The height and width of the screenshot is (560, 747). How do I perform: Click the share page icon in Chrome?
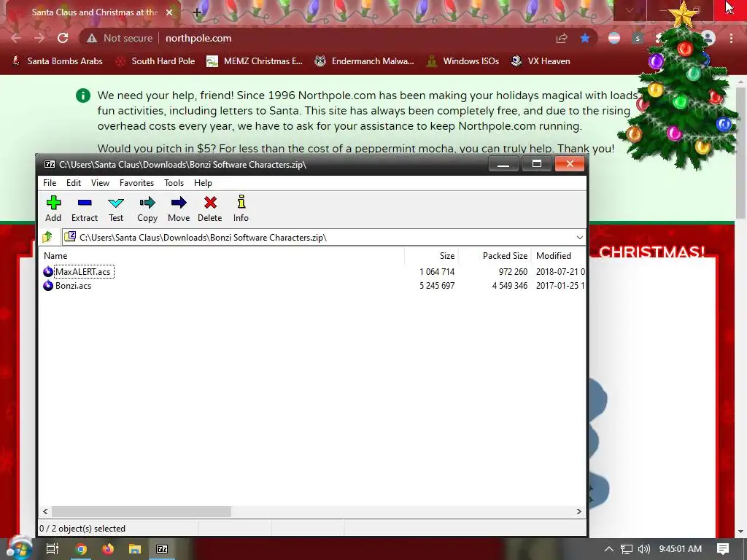[562, 38]
